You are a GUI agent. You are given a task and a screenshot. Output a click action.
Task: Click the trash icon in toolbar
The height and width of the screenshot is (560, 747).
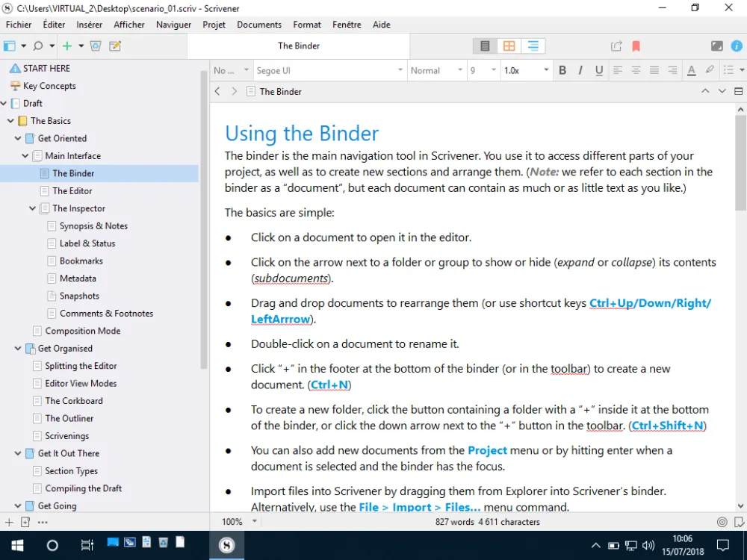pyautogui.click(x=96, y=46)
